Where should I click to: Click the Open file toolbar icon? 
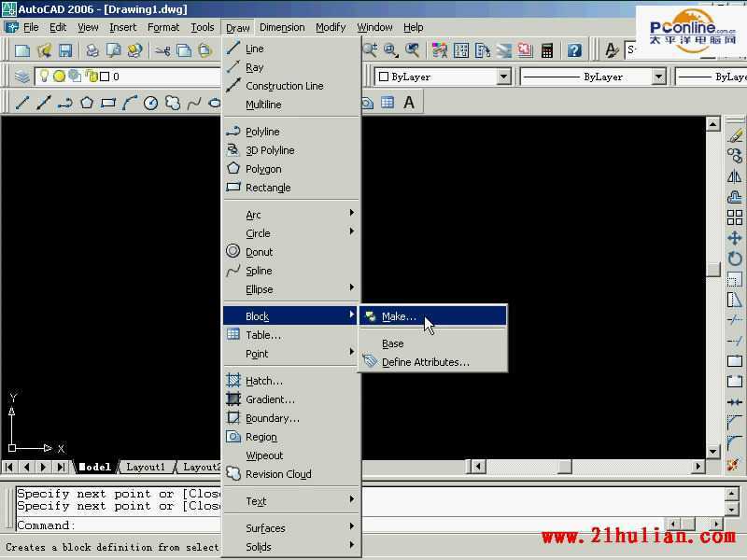pyautogui.click(x=44, y=50)
